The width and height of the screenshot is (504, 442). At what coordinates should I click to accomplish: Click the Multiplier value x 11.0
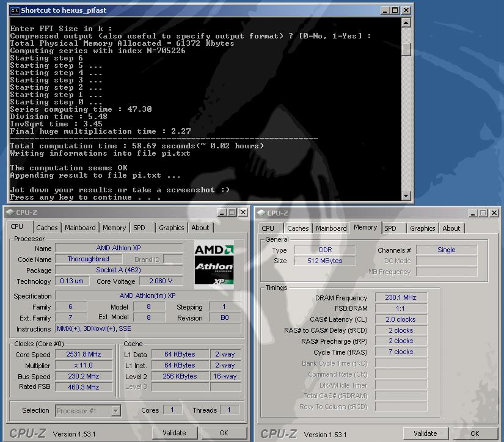point(84,365)
